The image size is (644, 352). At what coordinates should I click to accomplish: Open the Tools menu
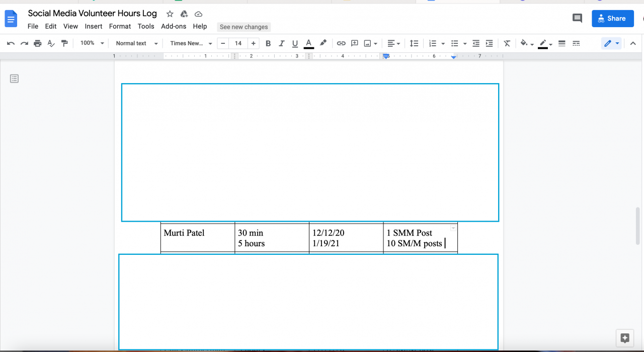tap(146, 26)
